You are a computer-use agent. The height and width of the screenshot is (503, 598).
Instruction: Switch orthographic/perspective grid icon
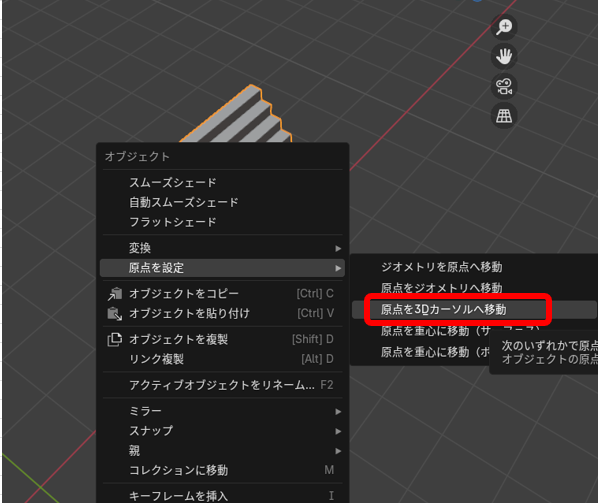[504, 116]
